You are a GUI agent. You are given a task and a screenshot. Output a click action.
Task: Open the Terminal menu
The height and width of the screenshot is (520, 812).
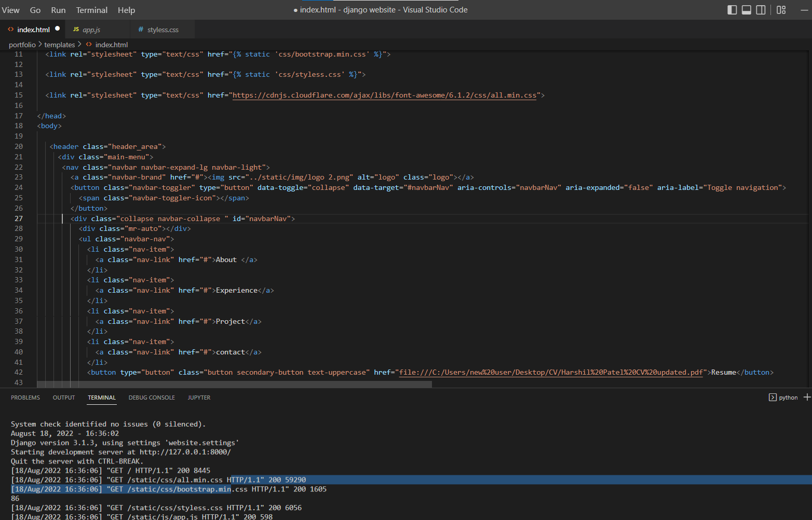point(92,10)
